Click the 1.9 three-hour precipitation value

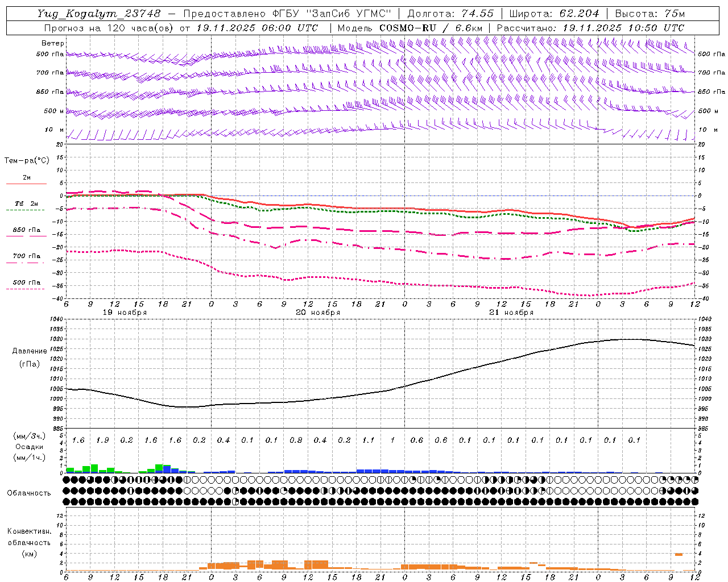102,440
